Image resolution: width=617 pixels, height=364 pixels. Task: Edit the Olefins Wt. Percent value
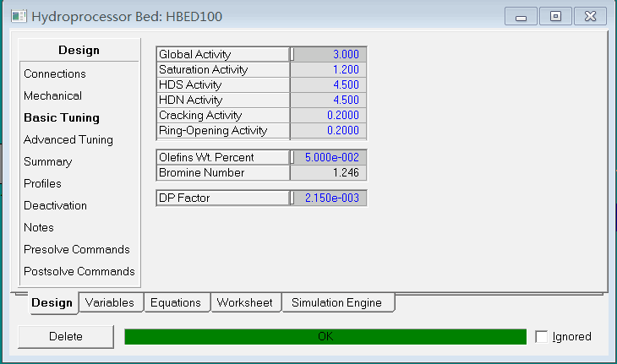pos(329,158)
